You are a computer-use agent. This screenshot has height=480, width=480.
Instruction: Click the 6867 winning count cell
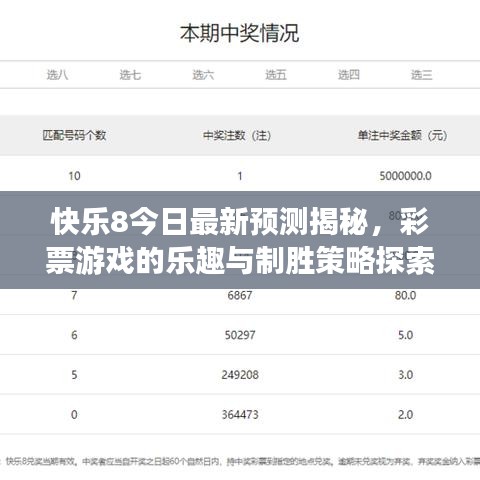pos(240,295)
